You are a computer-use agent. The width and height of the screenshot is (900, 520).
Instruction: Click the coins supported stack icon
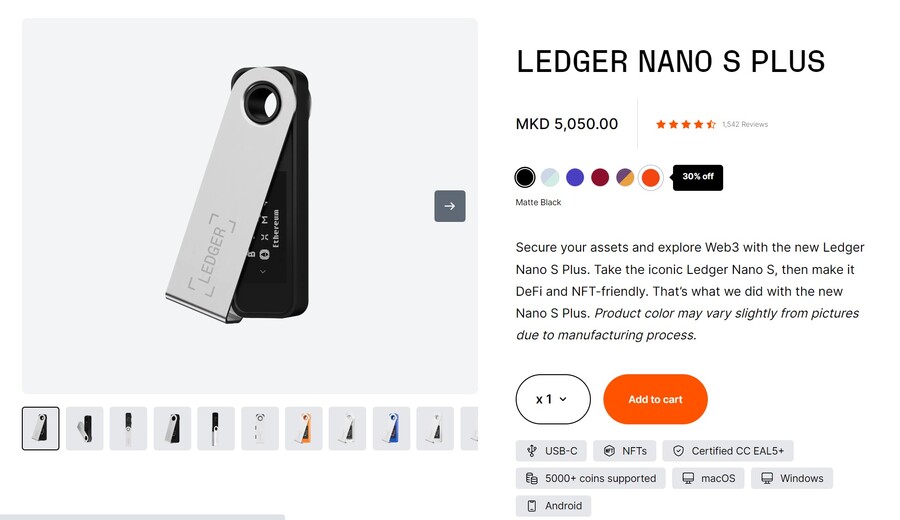coord(532,478)
